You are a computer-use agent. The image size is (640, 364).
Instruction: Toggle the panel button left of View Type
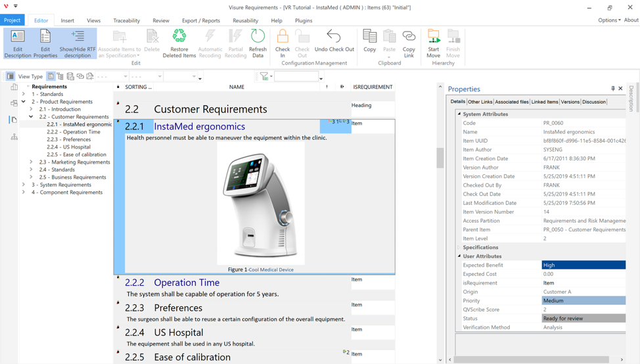point(11,77)
